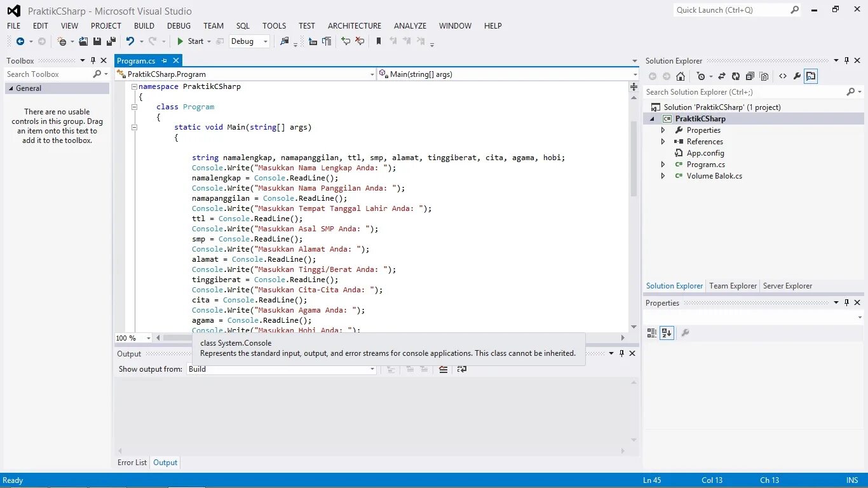Screen dimensions: 868x488
Task: Click the Find in Files toolbar icon
Action: coord(284,41)
